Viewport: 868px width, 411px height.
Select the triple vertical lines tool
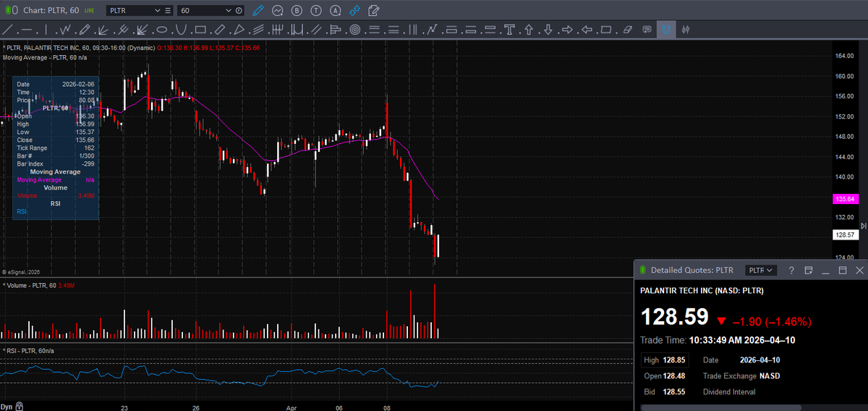[412, 30]
